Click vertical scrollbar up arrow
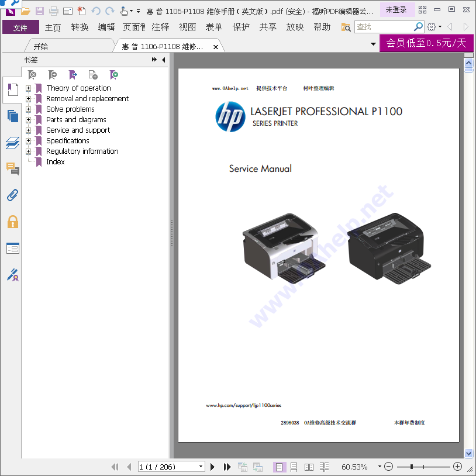476x476 pixels. tap(469, 63)
